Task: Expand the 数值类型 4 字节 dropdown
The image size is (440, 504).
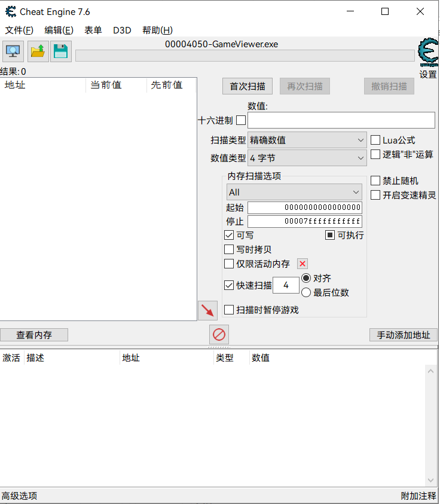Action: coord(307,158)
